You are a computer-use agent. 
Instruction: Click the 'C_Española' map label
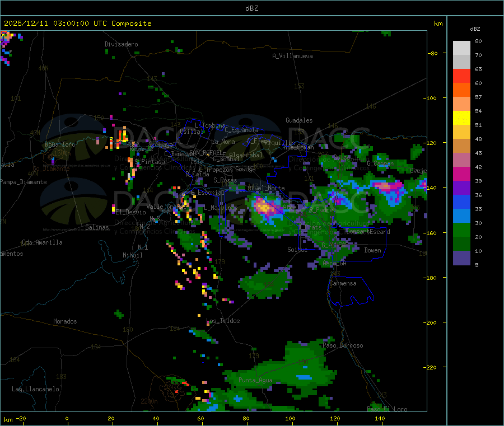241,130
